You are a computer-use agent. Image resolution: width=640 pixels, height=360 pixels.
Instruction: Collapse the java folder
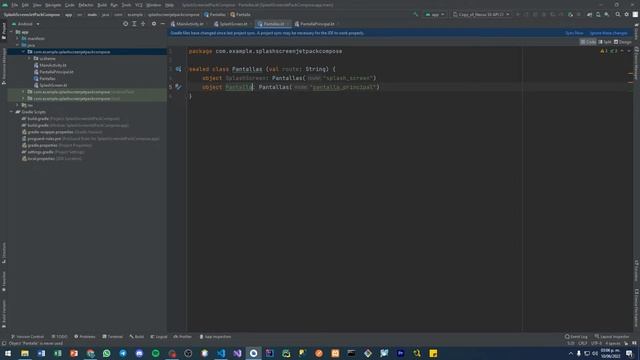[18, 45]
